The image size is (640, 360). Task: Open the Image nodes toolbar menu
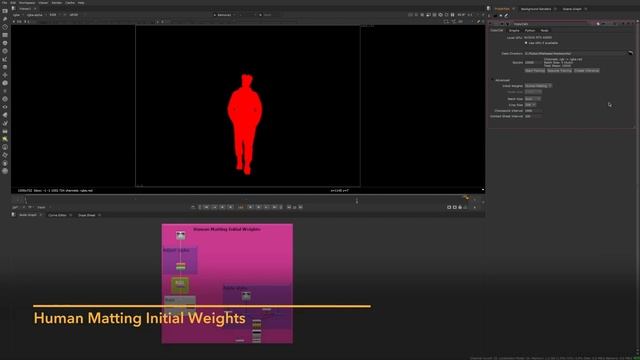click(5, 11)
